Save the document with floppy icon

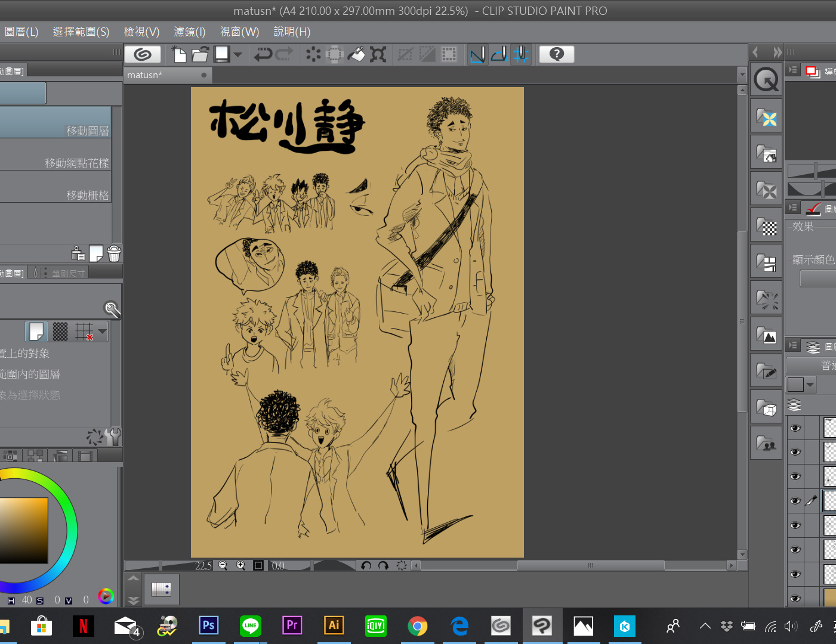pos(222,54)
